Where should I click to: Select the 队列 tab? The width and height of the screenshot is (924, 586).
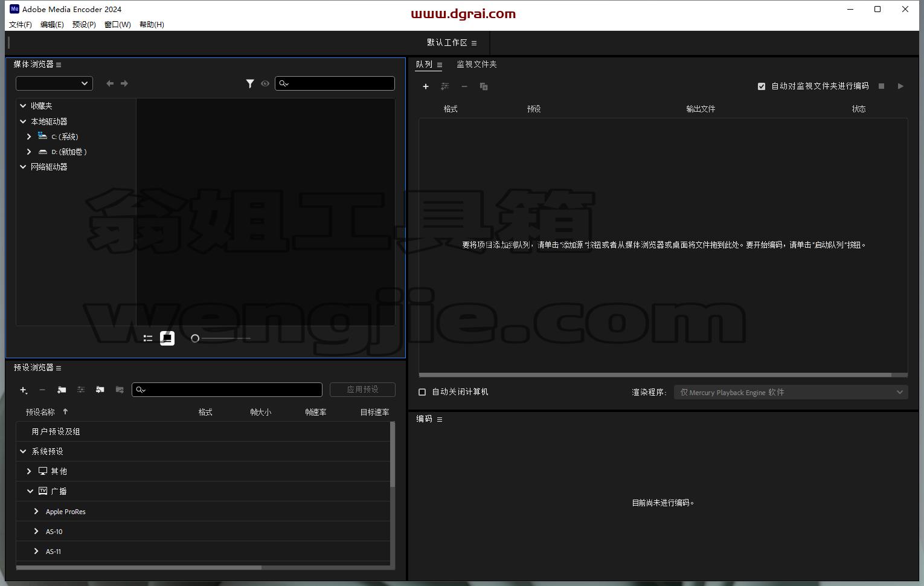pos(424,65)
